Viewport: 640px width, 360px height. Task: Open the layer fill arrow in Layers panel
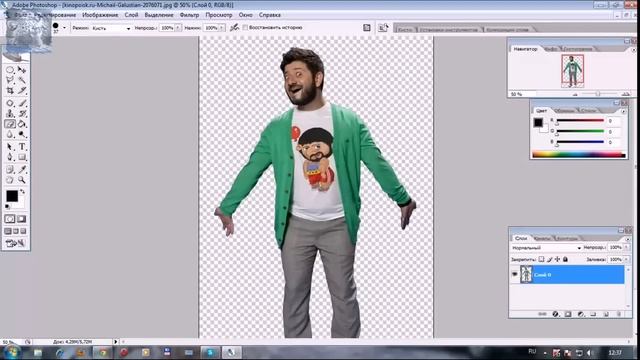626,259
